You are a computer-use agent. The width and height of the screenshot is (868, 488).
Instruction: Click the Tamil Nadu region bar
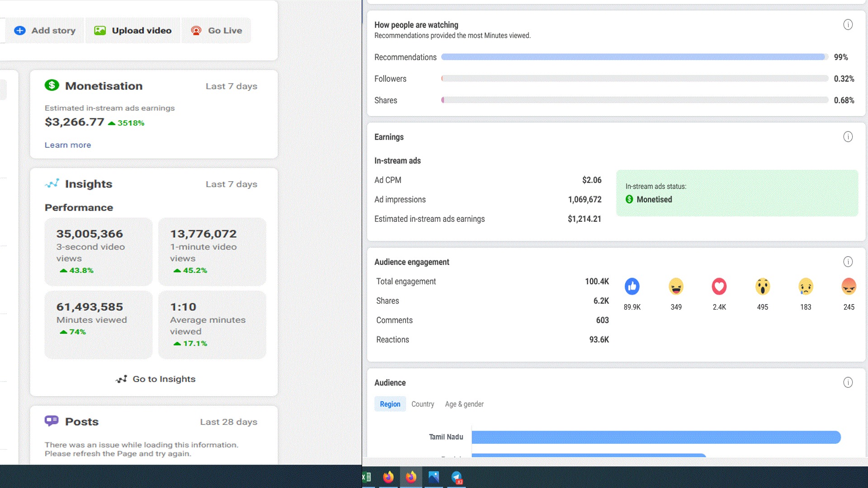click(x=656, y=437)
